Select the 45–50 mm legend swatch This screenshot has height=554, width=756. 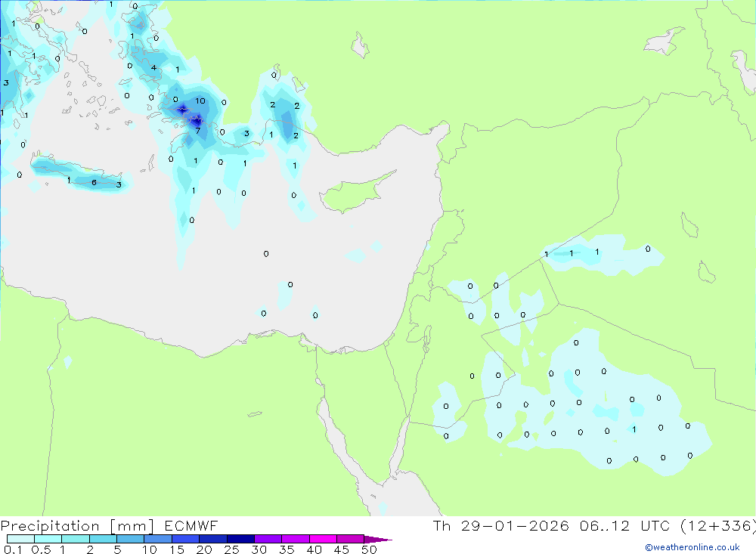pyautogui.click(x=351, y=539)
